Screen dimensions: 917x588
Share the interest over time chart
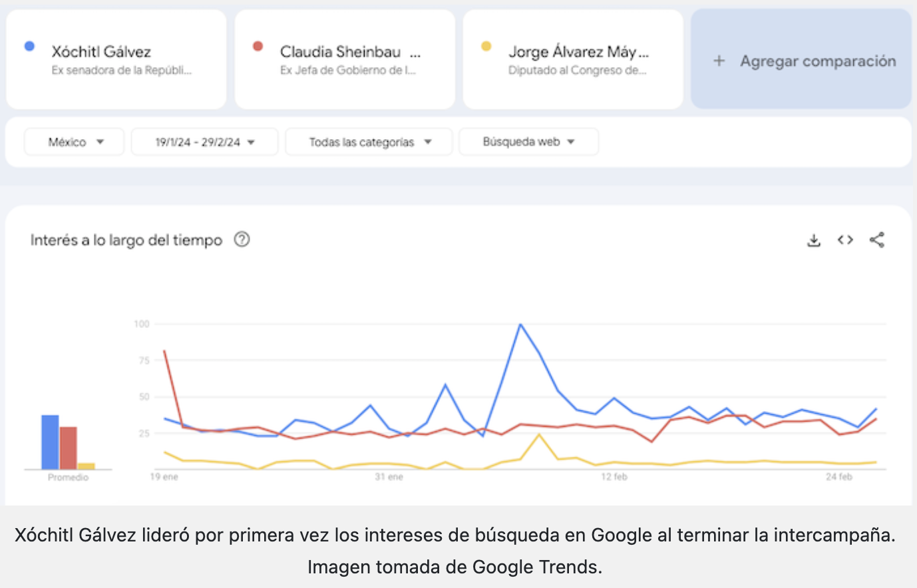[877, 240]
